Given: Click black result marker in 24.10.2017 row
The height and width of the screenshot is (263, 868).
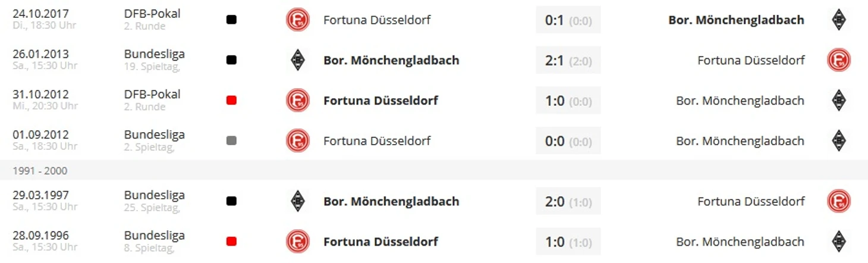Looking at the screenshot, I should click(231, 20).
